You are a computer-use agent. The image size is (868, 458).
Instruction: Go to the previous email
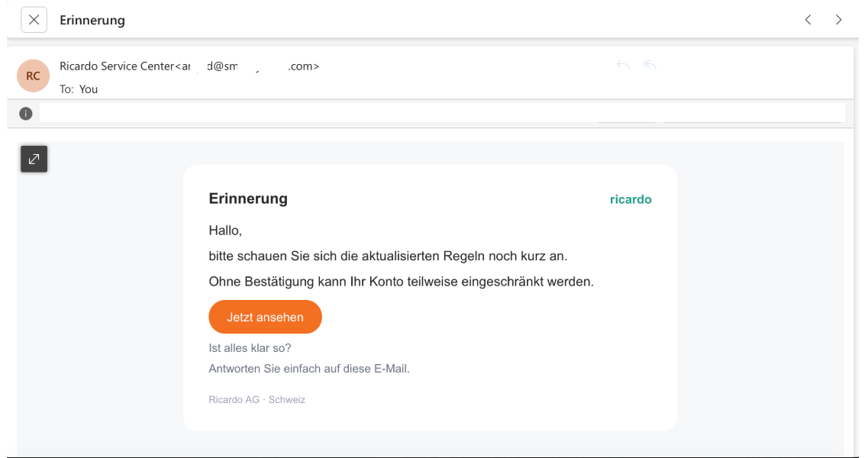pos(808,20)
